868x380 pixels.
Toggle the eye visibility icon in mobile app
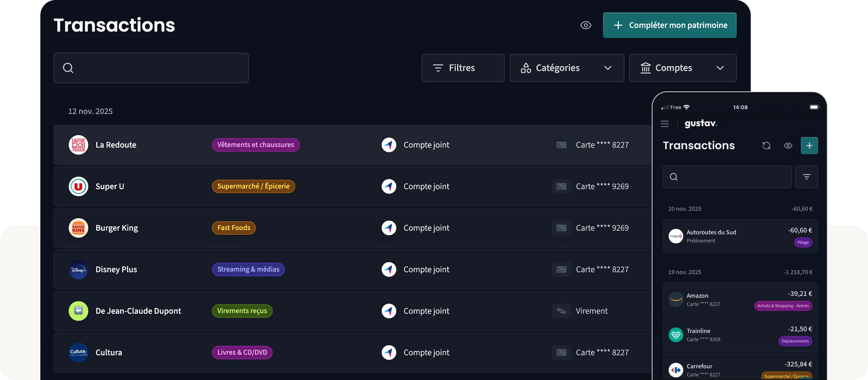tap(788, 146)
